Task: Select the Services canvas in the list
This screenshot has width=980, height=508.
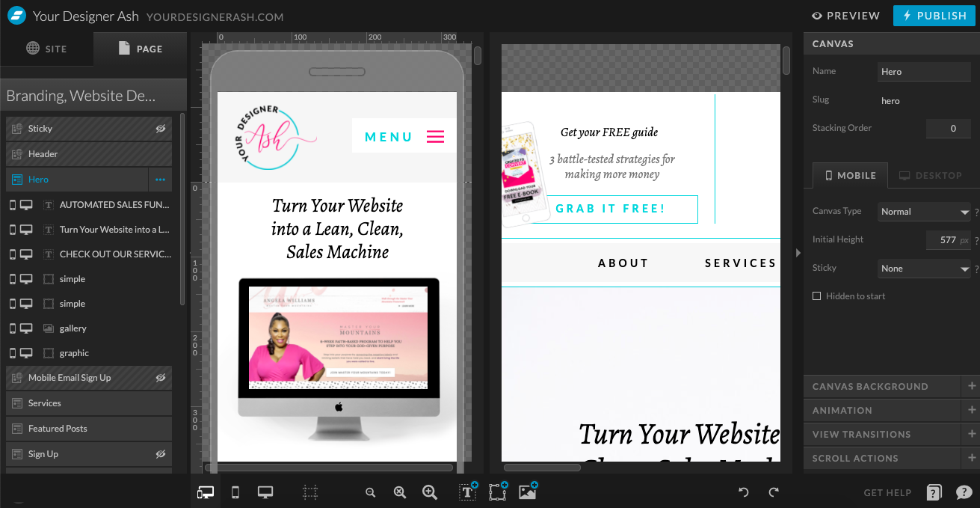Action: coord(89,403)
